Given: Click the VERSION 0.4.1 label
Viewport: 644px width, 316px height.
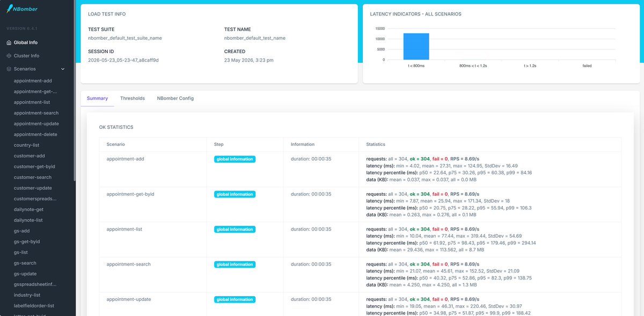Looking at the screenshot, I should [x=22, y=28].
